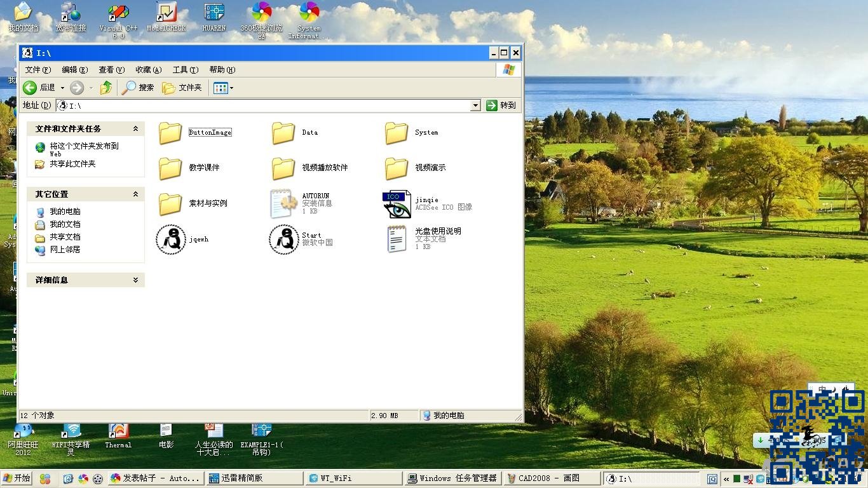Select the Start application file
This screenshot has height=488, width=868.
(x=301, y=240)
